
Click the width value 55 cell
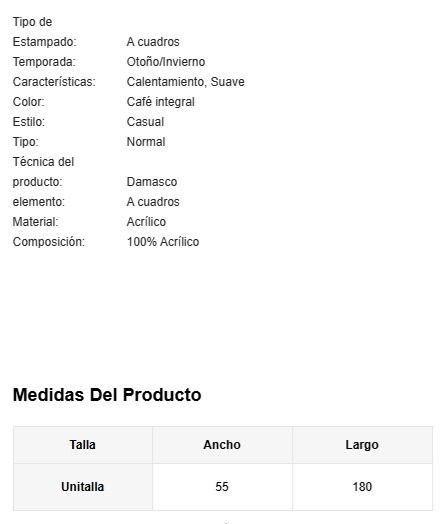222,487
